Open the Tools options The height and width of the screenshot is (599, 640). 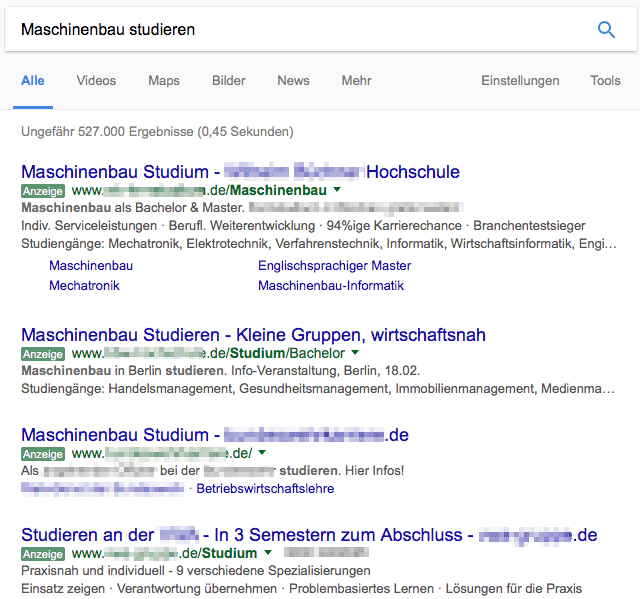pos(605,81)
